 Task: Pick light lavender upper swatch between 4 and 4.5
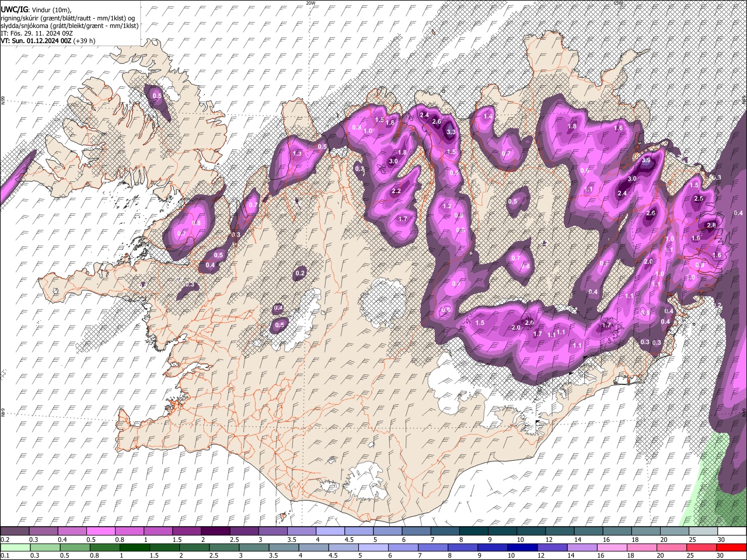click(329, 531)
